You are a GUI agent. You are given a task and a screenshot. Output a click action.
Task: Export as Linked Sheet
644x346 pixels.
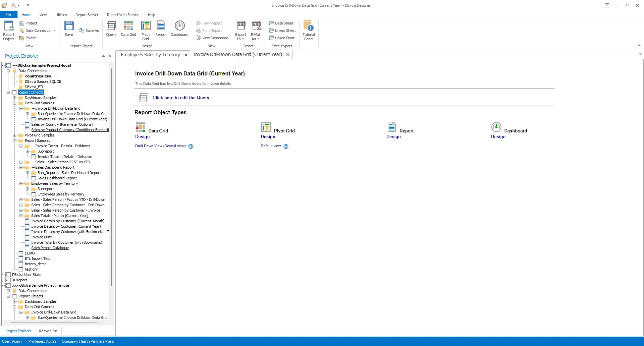(282, 31)
